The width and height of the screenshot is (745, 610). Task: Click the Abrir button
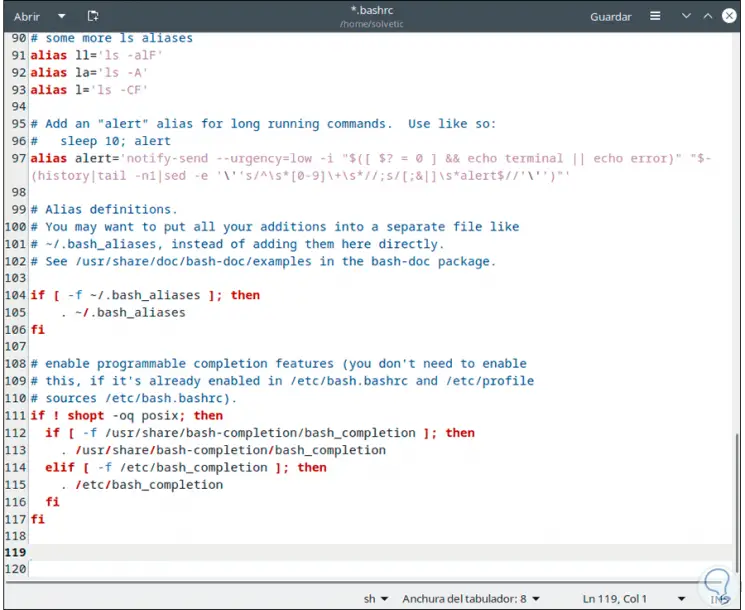pos(27,16)
